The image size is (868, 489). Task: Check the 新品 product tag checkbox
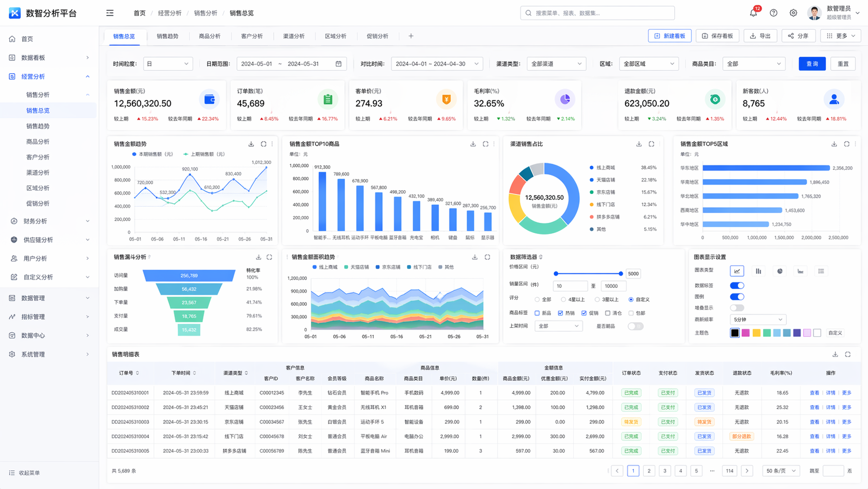537,313
